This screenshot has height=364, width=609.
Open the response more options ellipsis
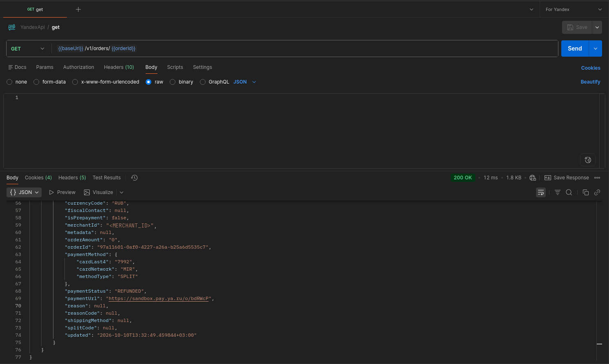pyautogui.click(x=597, y=178)
